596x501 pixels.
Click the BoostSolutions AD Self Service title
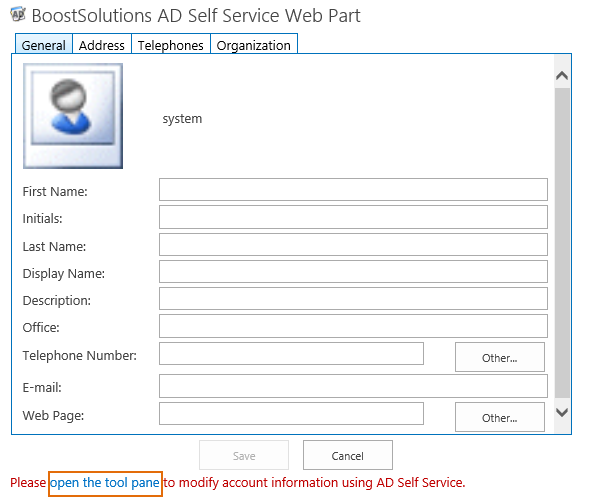click(x=196, y=16)
